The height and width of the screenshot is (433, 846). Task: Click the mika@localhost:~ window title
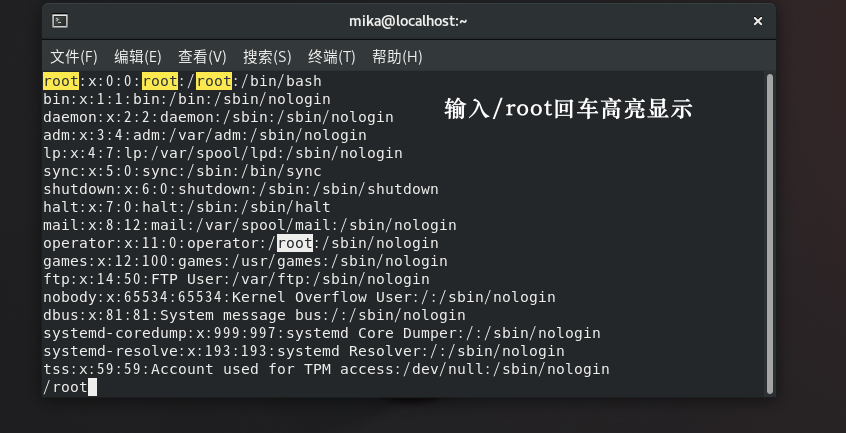coord(408,21)
